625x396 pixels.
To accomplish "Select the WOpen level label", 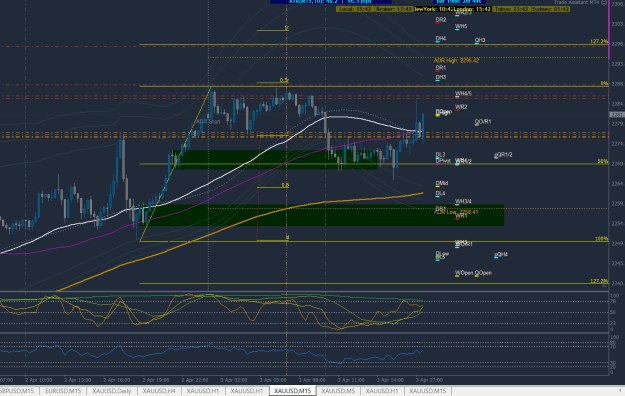I will [x=464, y=273].
